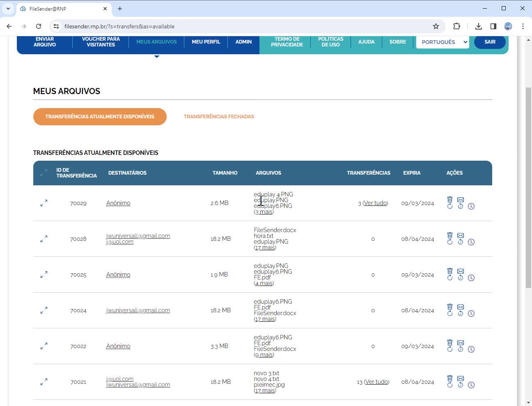Expand details of transfer 70024

tap(44, 310)
